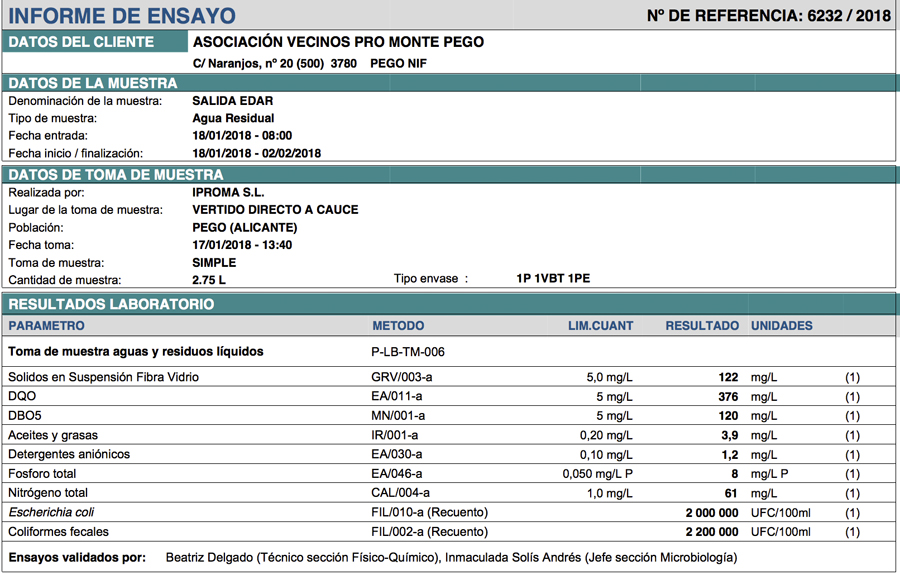The width and height of the screenshot is (900, 575).
Task: Click the SALIDA EDAR sample name
Action: 232,101
